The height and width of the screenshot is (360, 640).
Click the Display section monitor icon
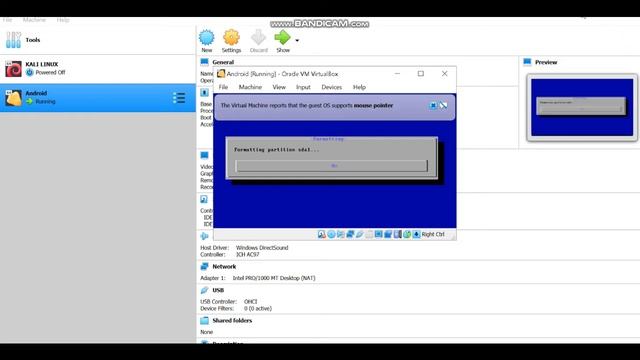click(x=204, y=155)
